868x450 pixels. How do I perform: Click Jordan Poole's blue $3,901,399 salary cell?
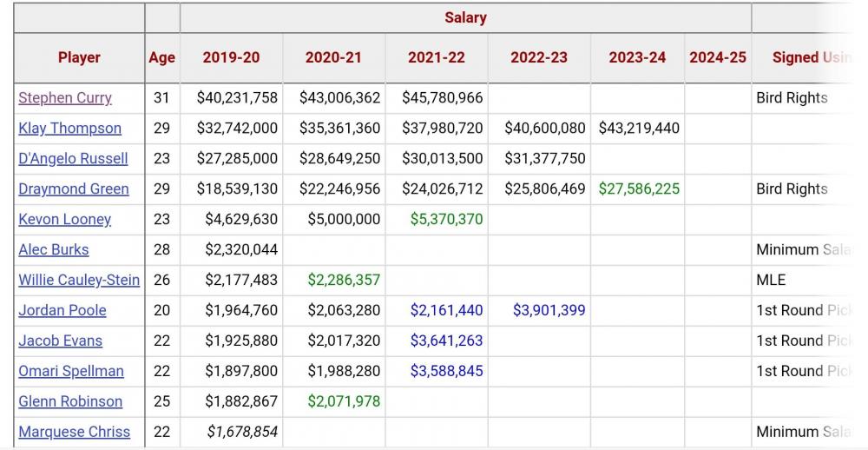[549, 311]
